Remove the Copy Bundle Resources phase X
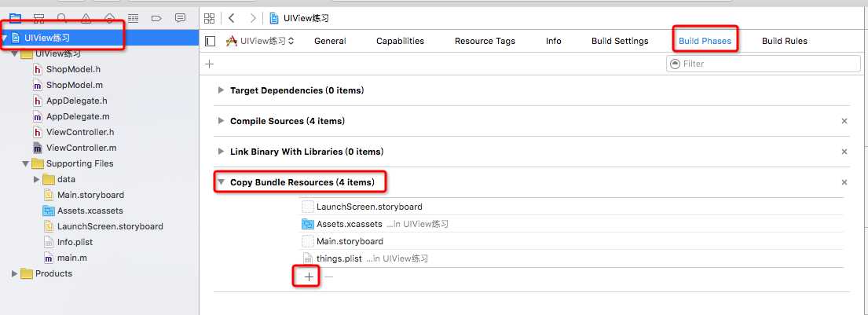 coord(844,182)
